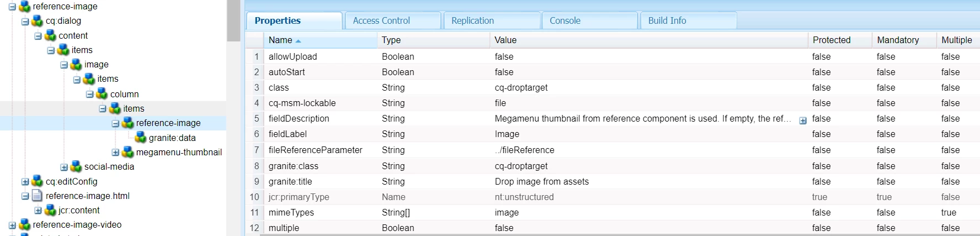Viewport: 980px width, 236px height.
Task: Click the megamenu-thumbnail node icon
Action: pos(128,152)
